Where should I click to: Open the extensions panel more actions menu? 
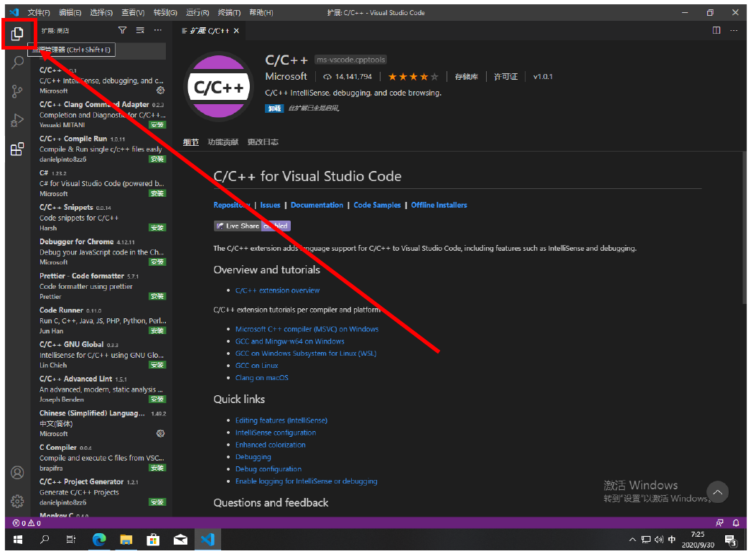158,30
